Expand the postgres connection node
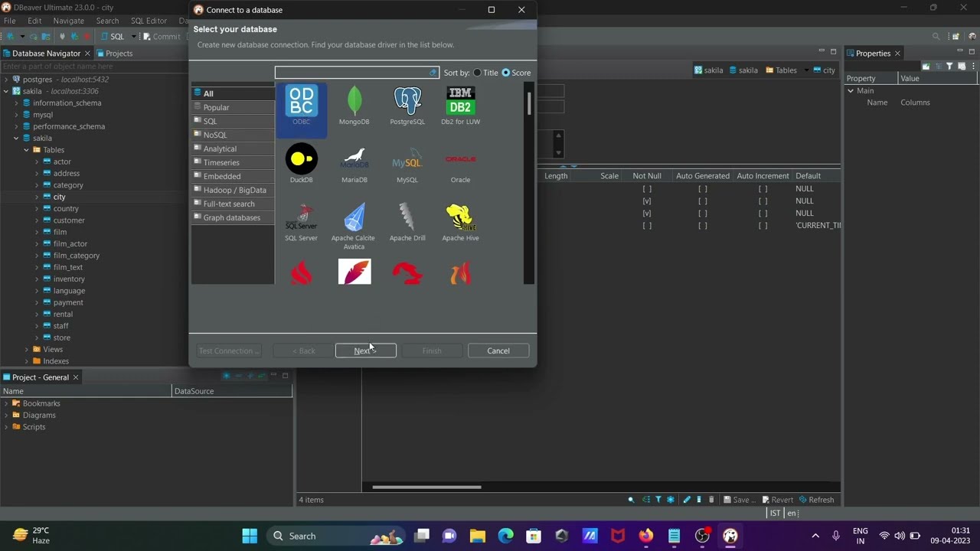980x551 pixels. coord(6,80)
